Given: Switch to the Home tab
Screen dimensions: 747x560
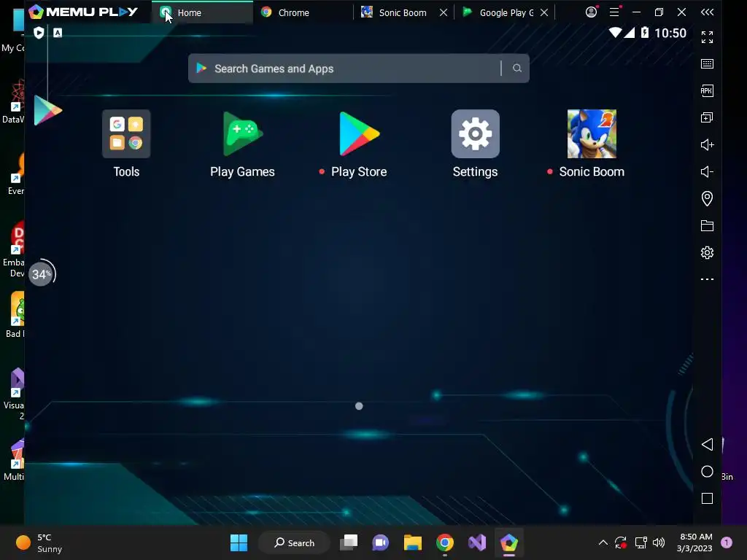Looking at the screenshot, I should 203,12.
